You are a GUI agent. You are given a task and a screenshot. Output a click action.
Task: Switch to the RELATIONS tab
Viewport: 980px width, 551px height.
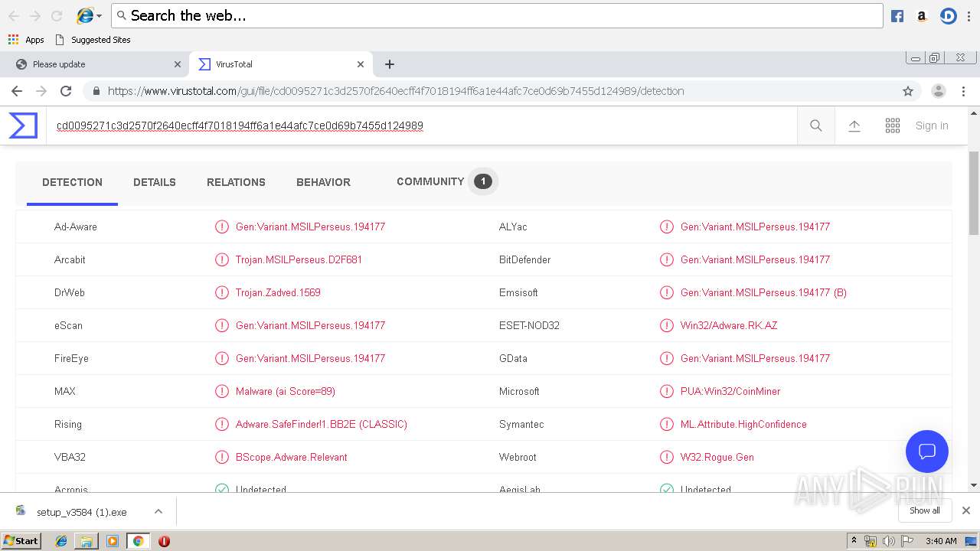[x=236, y=182]
